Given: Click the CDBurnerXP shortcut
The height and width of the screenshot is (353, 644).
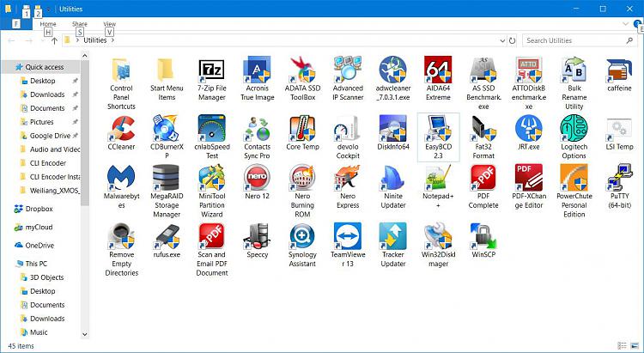Looking at the screenshot, I should pos(167,129).
